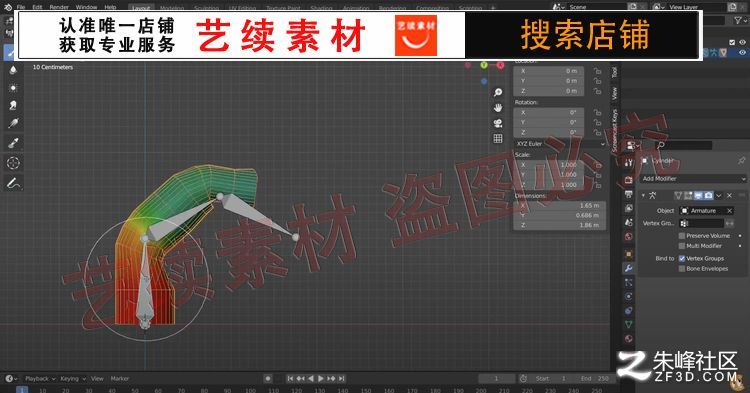Select the Blur weight paint tool

coord(13,70)
